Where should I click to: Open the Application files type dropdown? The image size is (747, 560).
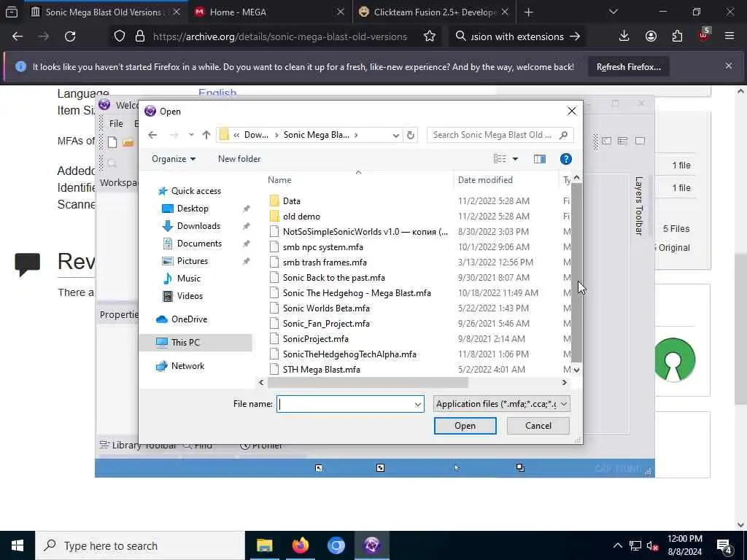click(501, 404)
